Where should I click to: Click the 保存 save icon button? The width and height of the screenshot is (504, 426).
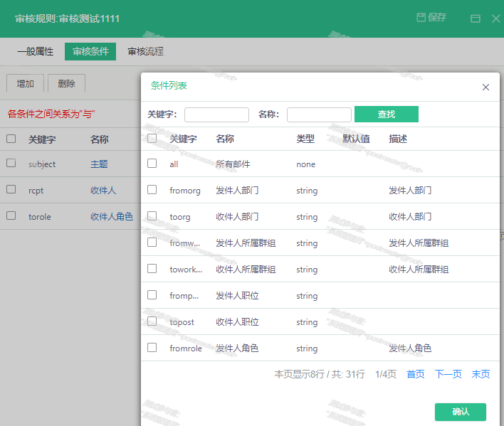tap(431, 18)
